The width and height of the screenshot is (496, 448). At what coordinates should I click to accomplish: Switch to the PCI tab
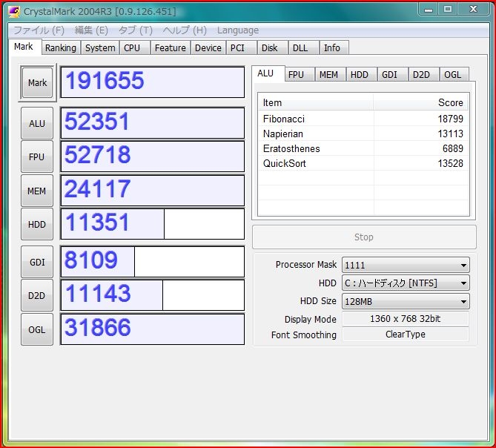coord(241,47)
